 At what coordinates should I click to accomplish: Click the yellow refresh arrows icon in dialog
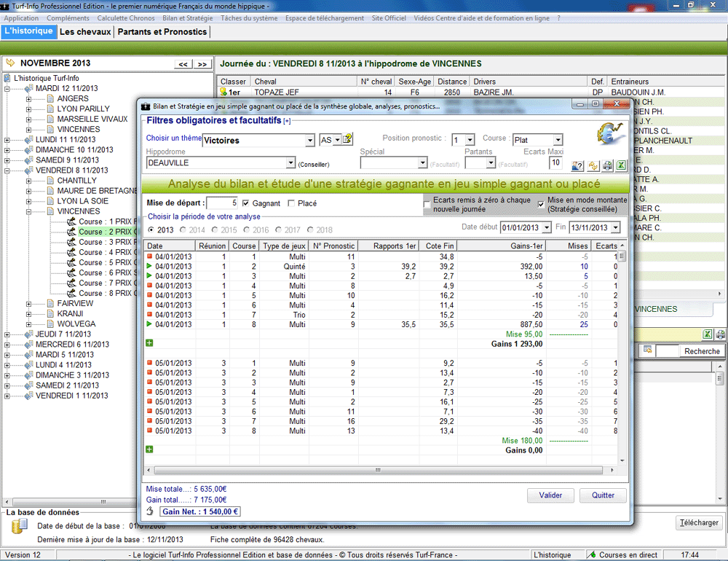(593, 165)
